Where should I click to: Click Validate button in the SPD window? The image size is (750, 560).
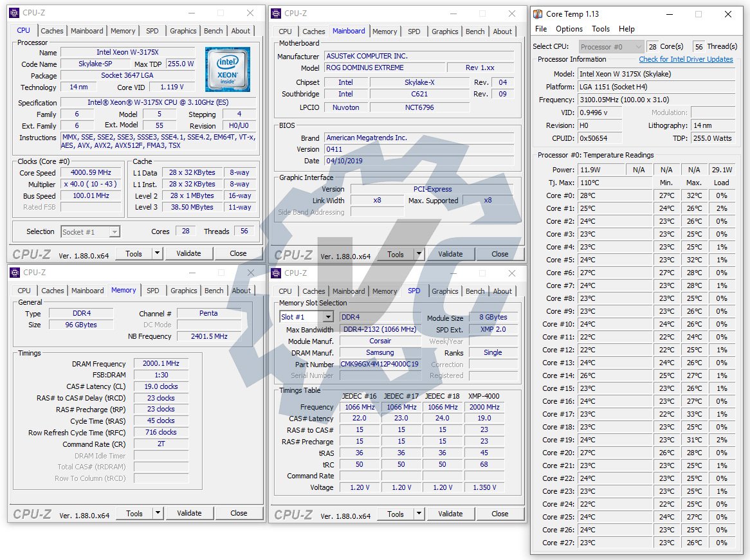pyautogui.click(x=450, y=514)
